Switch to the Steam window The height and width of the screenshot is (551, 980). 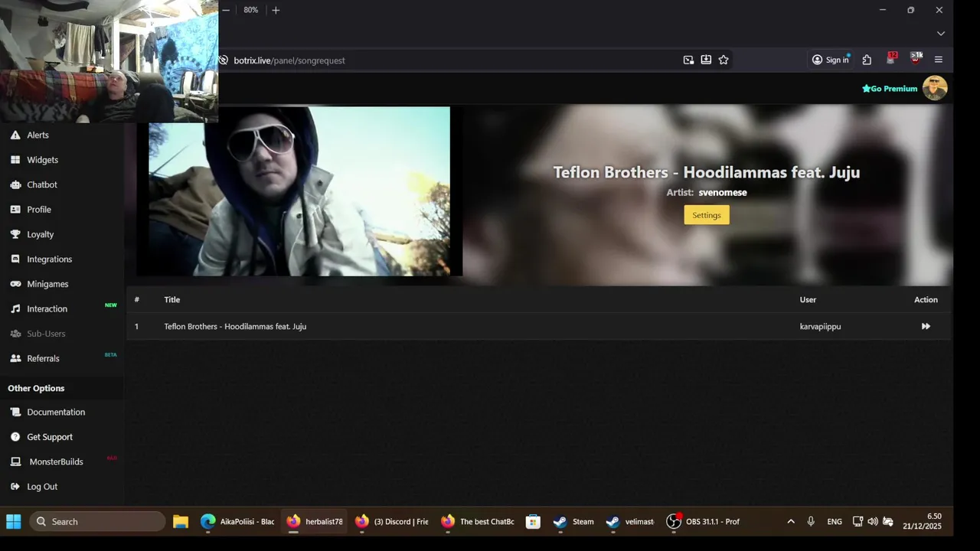[573, 522]
